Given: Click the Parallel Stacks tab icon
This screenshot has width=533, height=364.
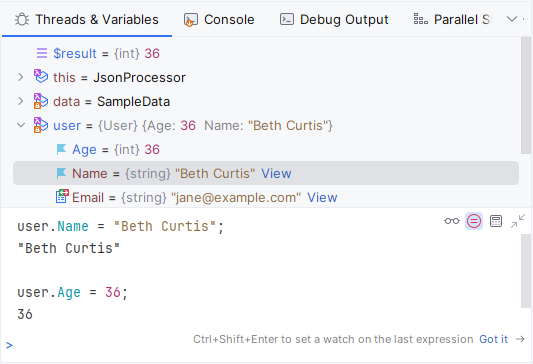Looking at the screenshot, I should click(420, 19).
